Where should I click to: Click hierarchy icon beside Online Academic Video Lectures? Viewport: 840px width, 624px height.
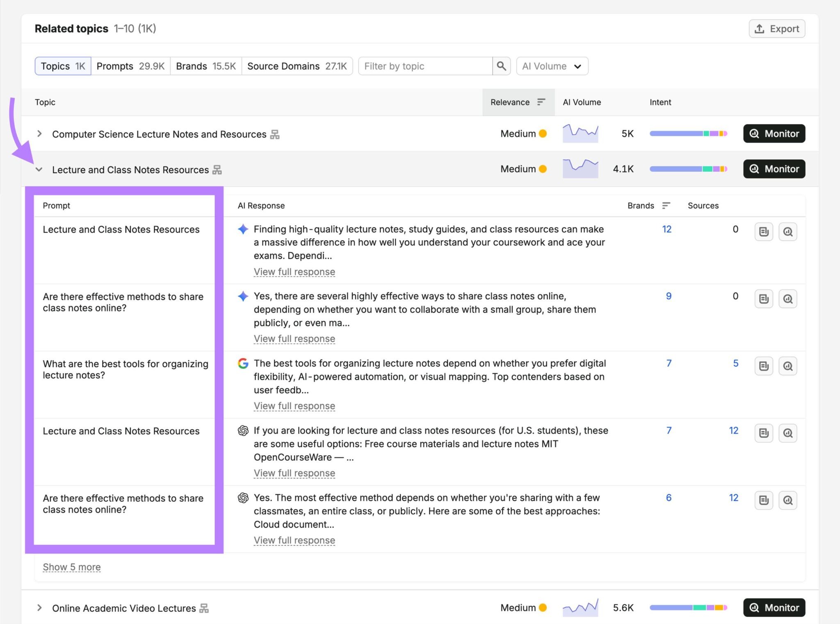[x=204, y=608]
